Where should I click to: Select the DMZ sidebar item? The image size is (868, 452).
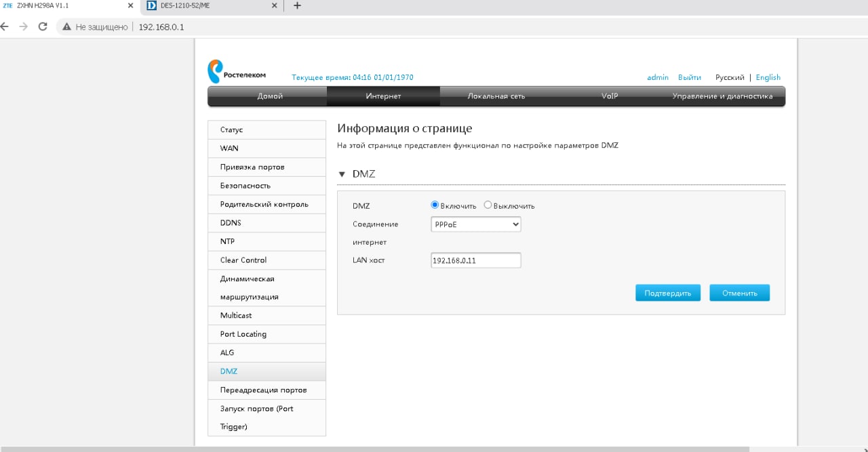click(267, 371)
